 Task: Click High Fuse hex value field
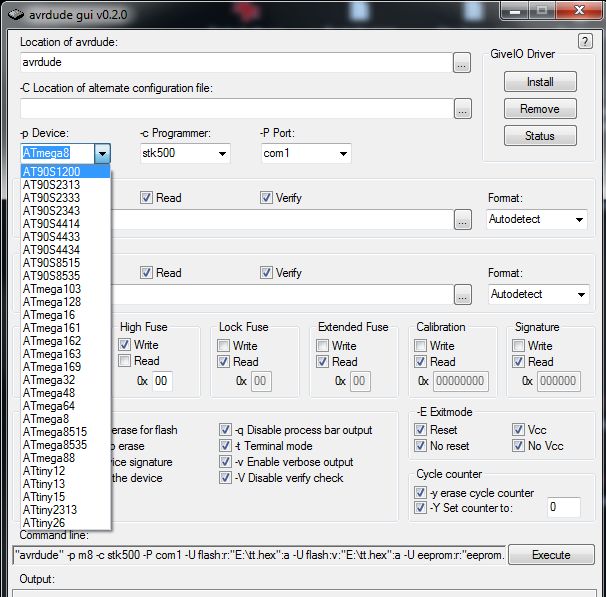coord(162,381)
